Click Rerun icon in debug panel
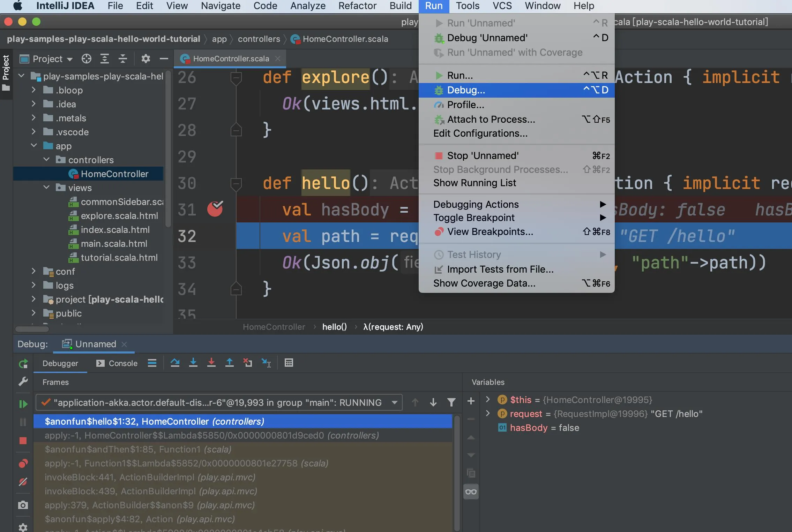The width and height of the screenshot is (792, 532). point(23,364)
